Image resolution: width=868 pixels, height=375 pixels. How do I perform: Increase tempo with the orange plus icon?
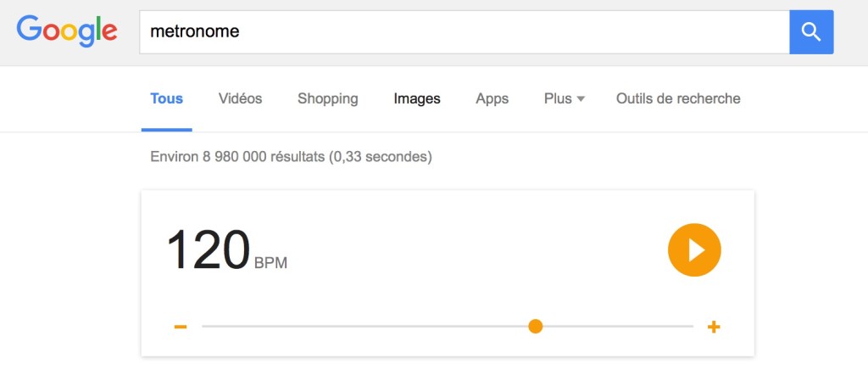714,327
